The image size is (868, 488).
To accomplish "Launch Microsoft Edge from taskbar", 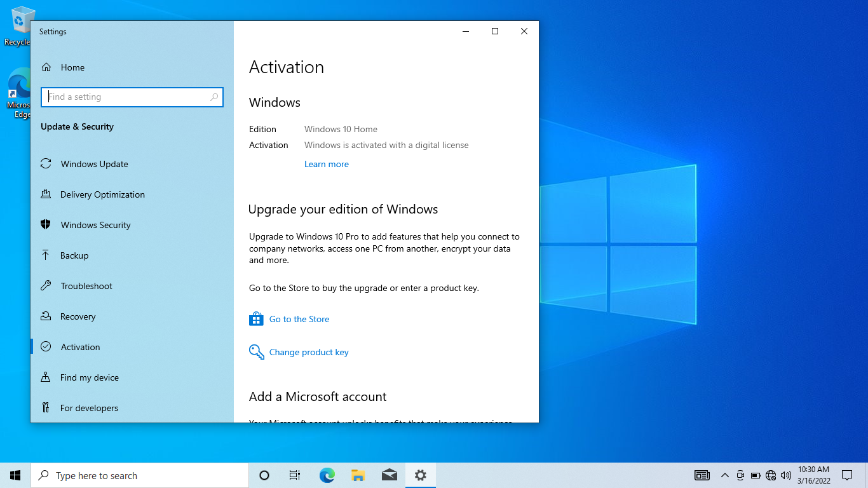I will tap(327, 475).
